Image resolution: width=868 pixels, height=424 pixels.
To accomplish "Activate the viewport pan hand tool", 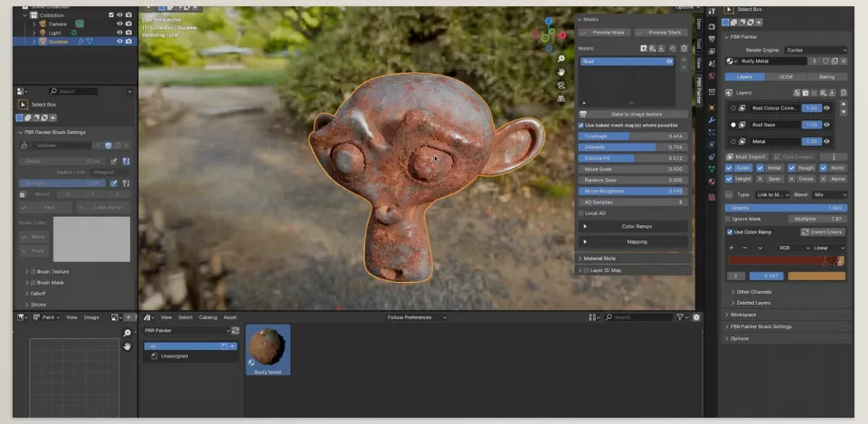I will pos(561,72).
